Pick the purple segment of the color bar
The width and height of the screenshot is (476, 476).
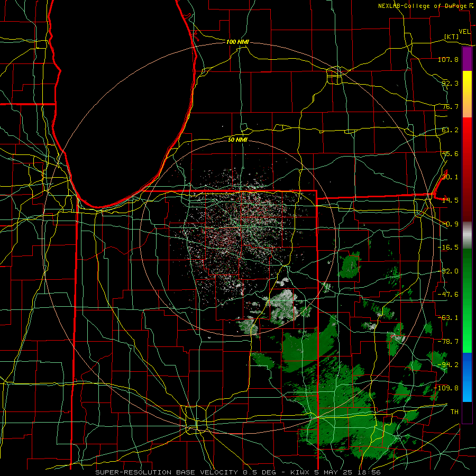tap(467, 59)
